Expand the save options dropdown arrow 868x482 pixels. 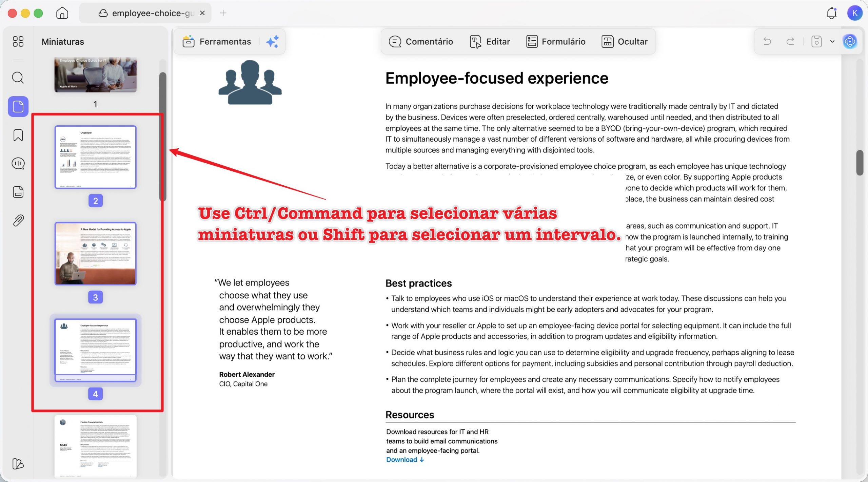(832, 41)
